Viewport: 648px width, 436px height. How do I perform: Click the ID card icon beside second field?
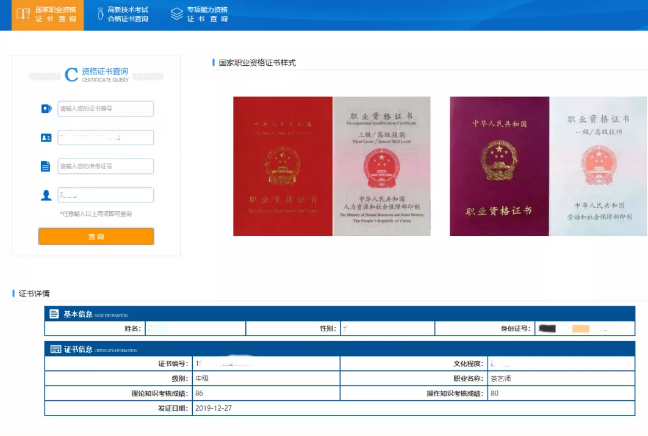(x=46, y=138)
